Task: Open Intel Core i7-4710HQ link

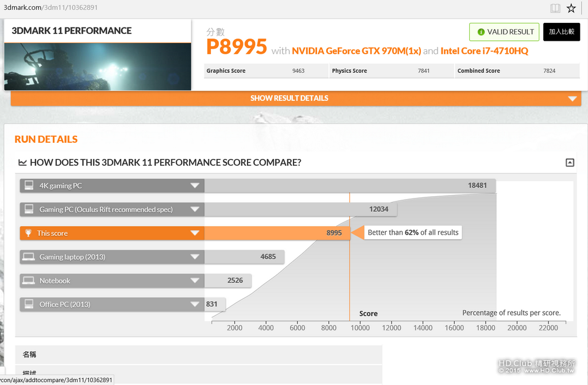Action: [x=484, y=51]
